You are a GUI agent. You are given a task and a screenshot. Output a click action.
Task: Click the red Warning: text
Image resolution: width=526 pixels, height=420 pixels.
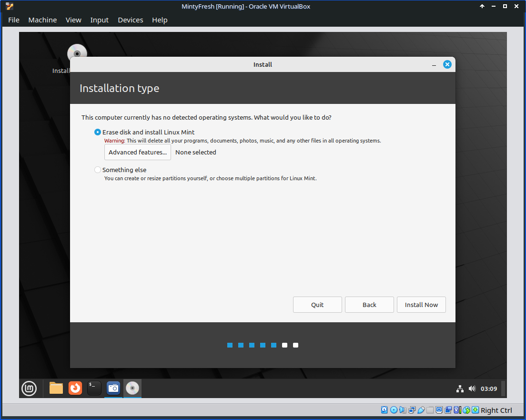click(115, 141)
